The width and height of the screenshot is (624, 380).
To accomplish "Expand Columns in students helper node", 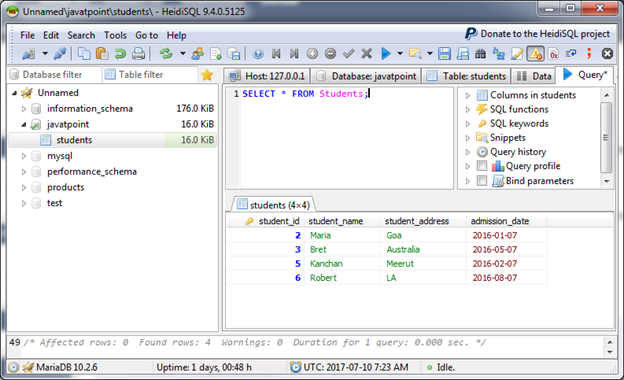I will click(x=468, y=95).
